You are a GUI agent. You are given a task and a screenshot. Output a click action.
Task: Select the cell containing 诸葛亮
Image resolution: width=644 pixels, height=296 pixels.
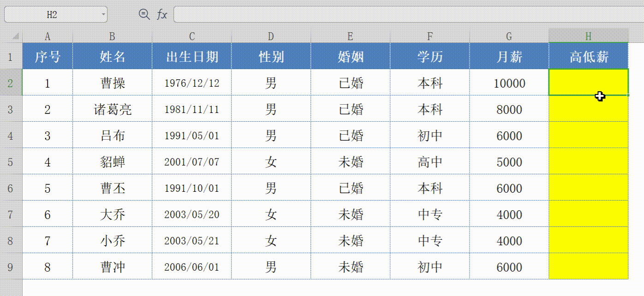pyautogui.click(x=112, y=109)
